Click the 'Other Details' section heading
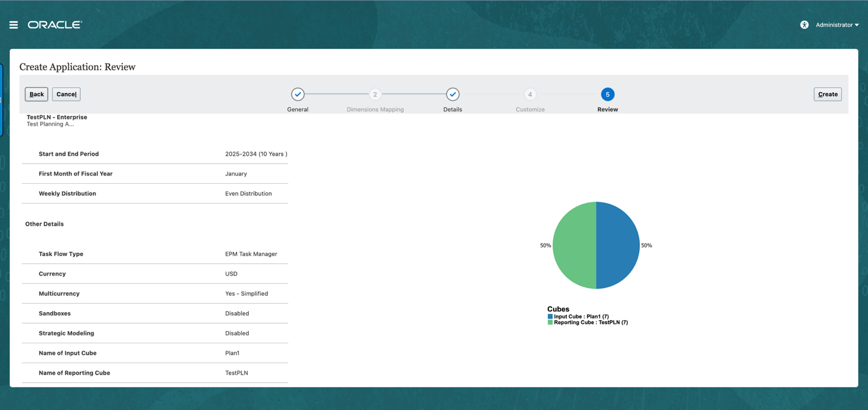This screenshot has height=410, width=868. [44, 224]
